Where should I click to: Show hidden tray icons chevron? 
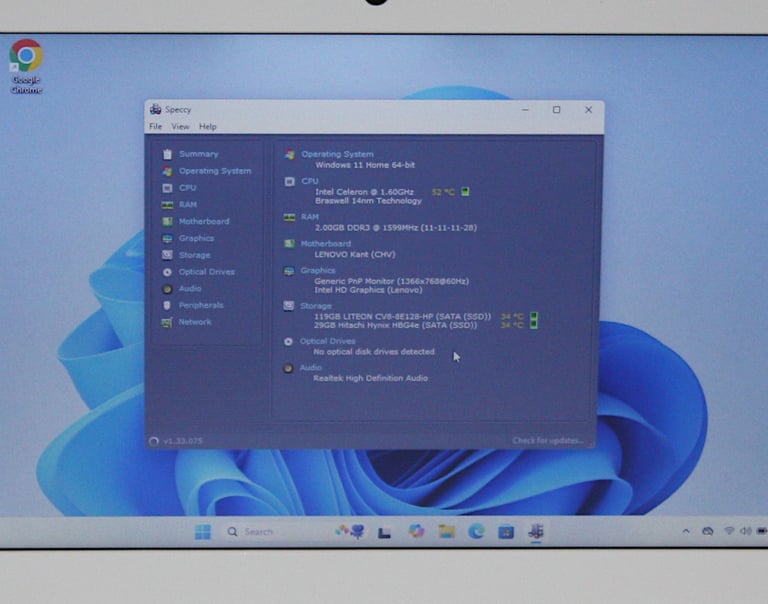[686, 531]
